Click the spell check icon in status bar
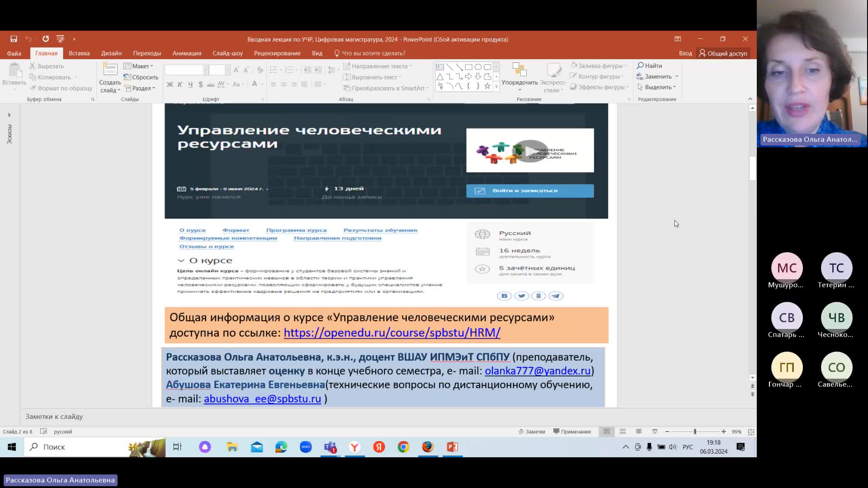 pyautogui.click(x=44, y=432)
